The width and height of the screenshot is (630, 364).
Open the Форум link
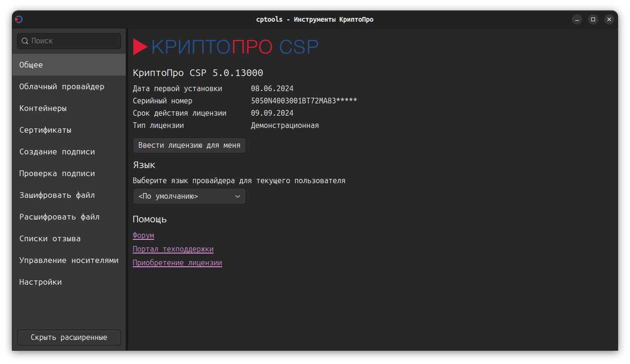coord(143,235)
